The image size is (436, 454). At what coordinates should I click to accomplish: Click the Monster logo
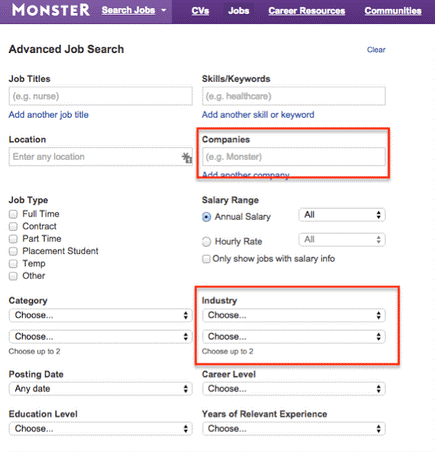coord(51,10)
